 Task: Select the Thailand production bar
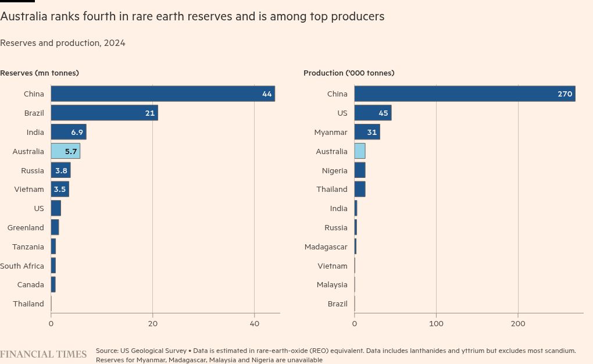(x=360, y=189)
